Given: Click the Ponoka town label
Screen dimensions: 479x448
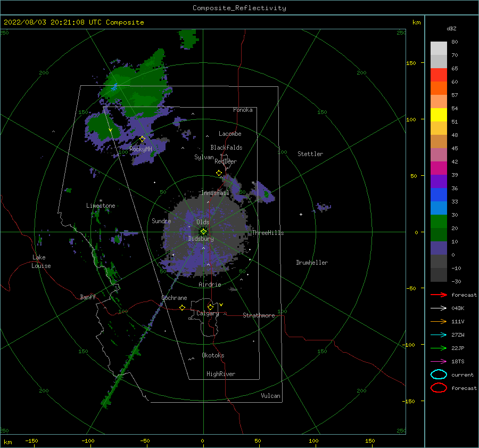Looking at the screenshot, I should (x=243, y=110).
